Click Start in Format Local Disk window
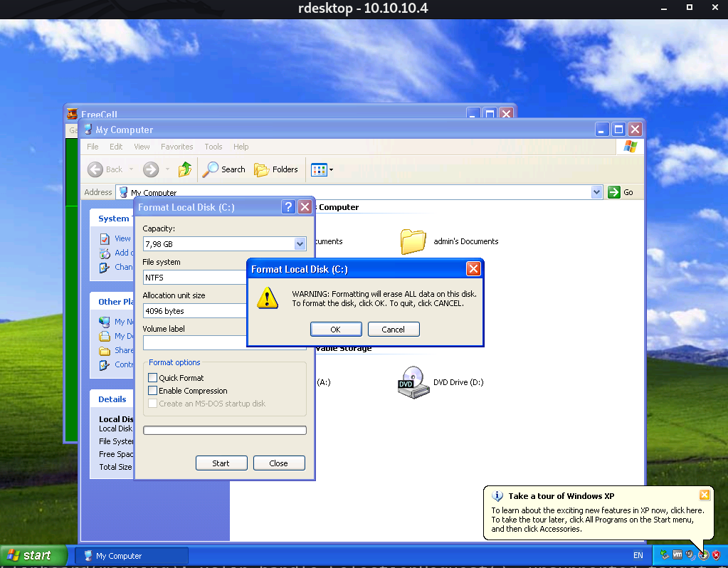728x568 pixels. pyautogui.click(x=221, y=463)
